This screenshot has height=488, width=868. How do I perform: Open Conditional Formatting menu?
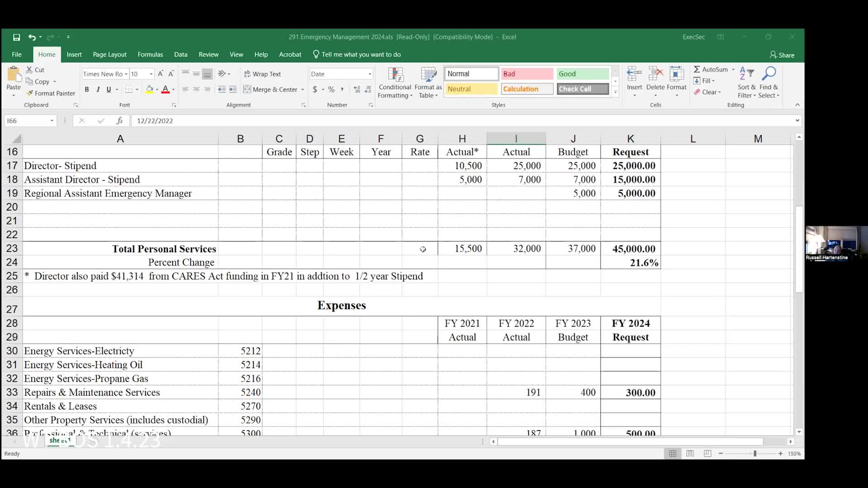click(x=395, y=83)
